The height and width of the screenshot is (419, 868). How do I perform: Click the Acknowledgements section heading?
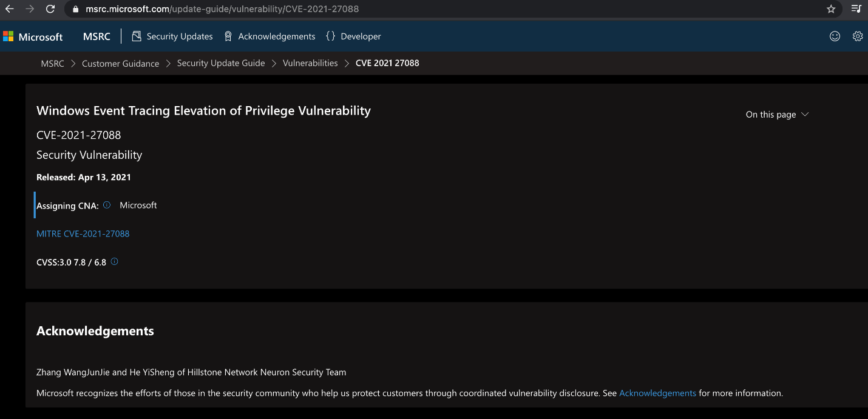95,331
